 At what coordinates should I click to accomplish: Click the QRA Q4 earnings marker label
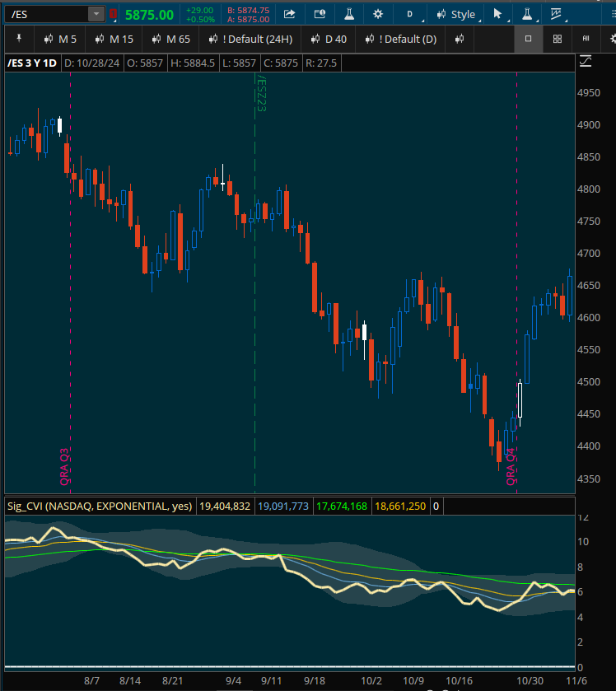click(x=511, y=467)
